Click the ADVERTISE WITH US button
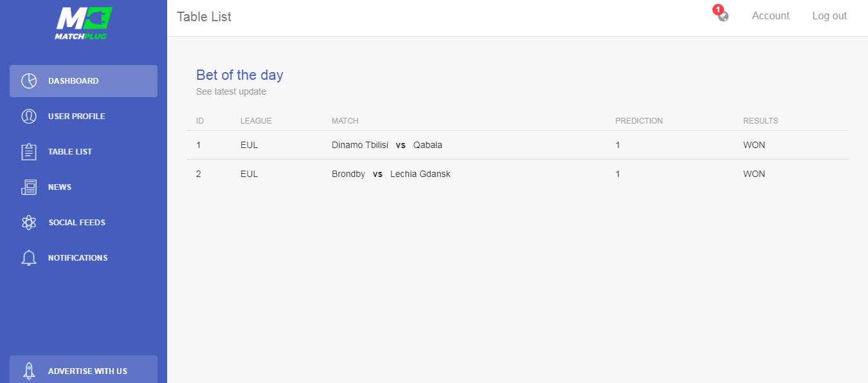Image resolution: width=868 pixels, height=383 pixels. click(84, 371)
